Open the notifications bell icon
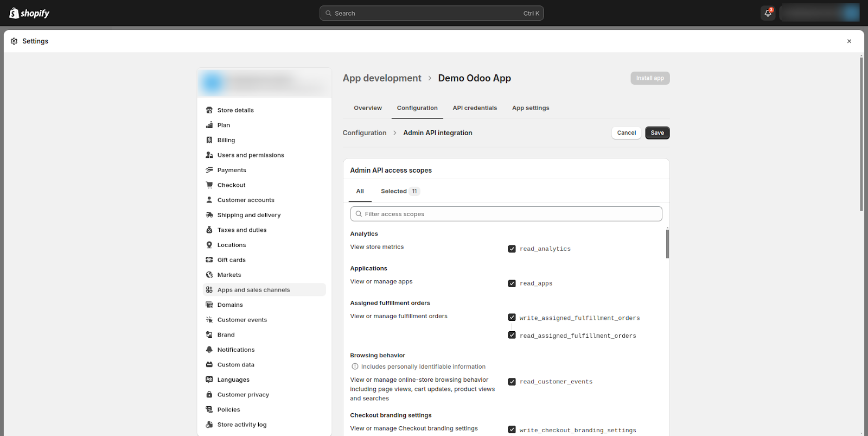The width and height of the screenshot is (868, 436). tap(768, 13)
